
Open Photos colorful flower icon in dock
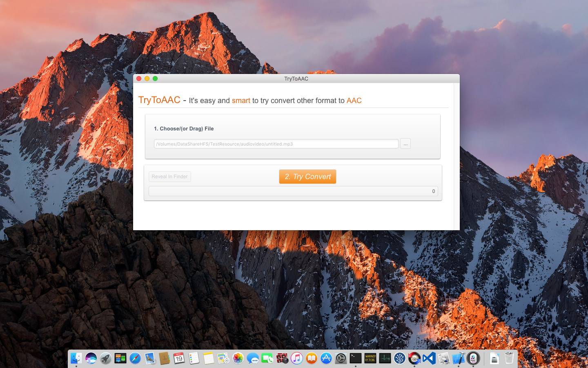[238, 359]
